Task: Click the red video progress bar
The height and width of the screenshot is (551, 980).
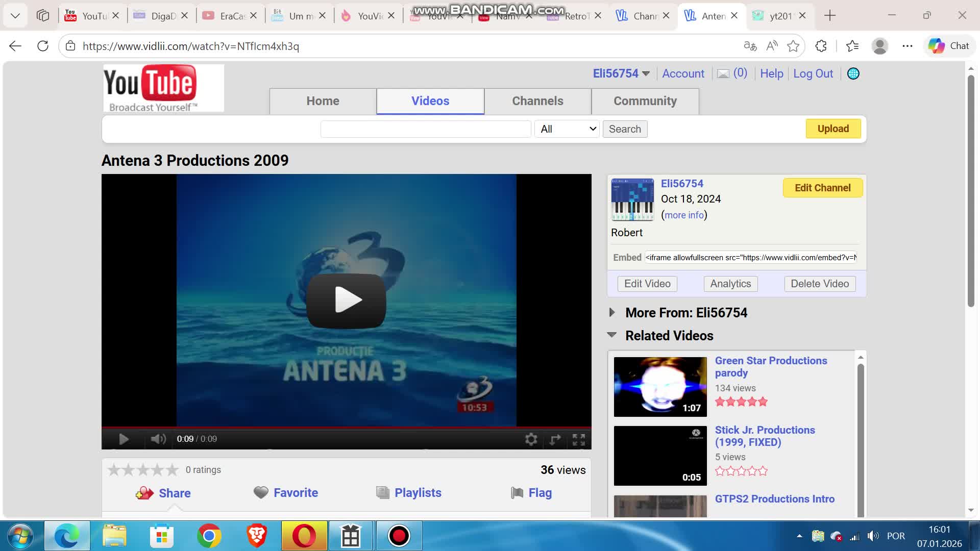Action: 346,428
